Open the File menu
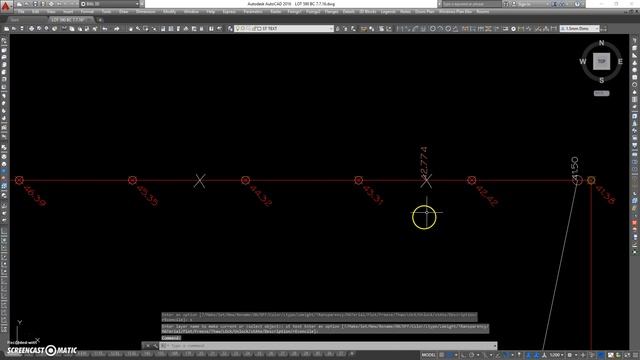The image size is (640, 360). [x=21, y=12]
